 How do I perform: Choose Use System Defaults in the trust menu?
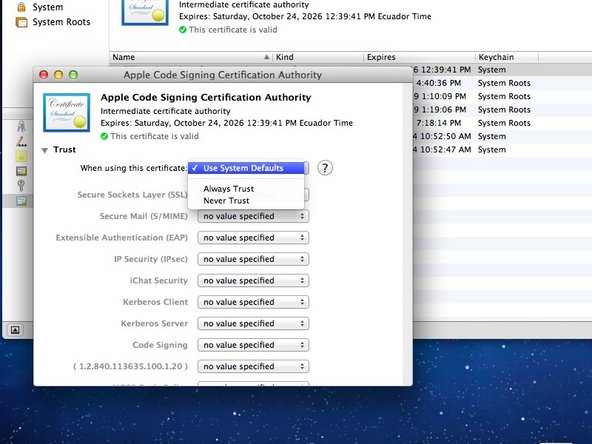(x=246, y=168)
